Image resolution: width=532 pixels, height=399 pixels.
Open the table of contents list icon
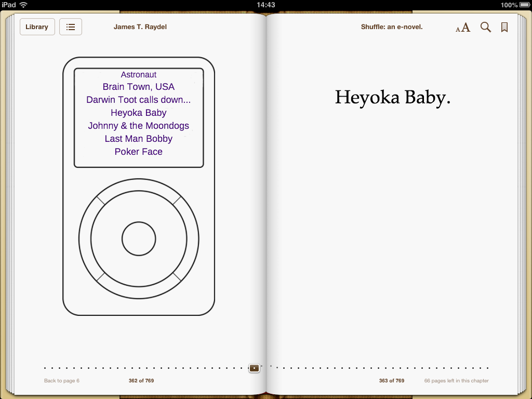[x=71, y=27]
